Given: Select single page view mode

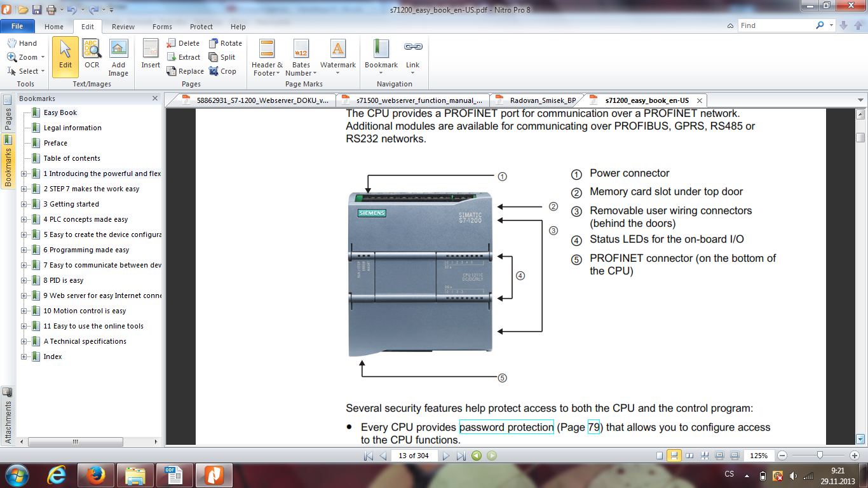Looking at the screenshot, I should coord(660,456).
